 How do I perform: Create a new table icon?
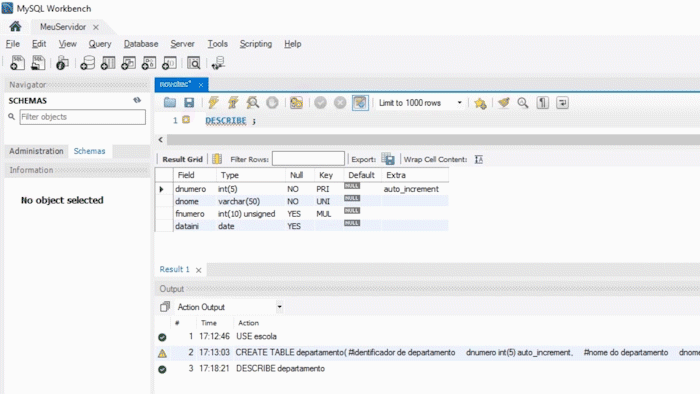(108, 63)
